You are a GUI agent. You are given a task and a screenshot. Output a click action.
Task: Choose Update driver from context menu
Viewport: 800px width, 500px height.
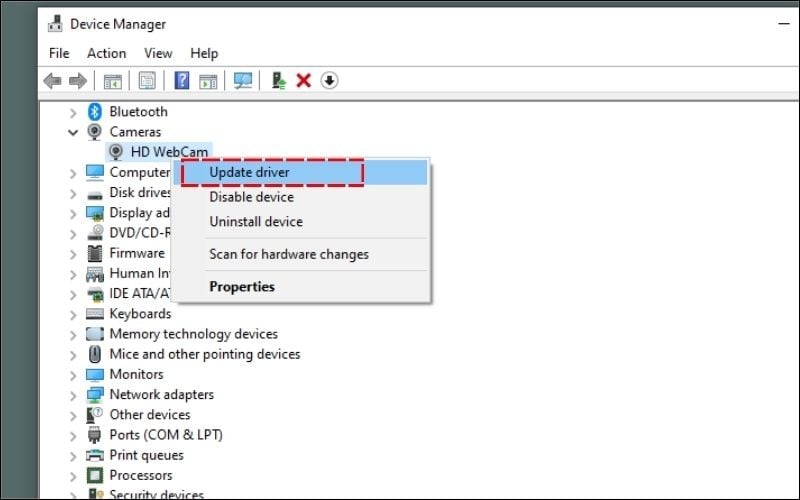point(301,172)
